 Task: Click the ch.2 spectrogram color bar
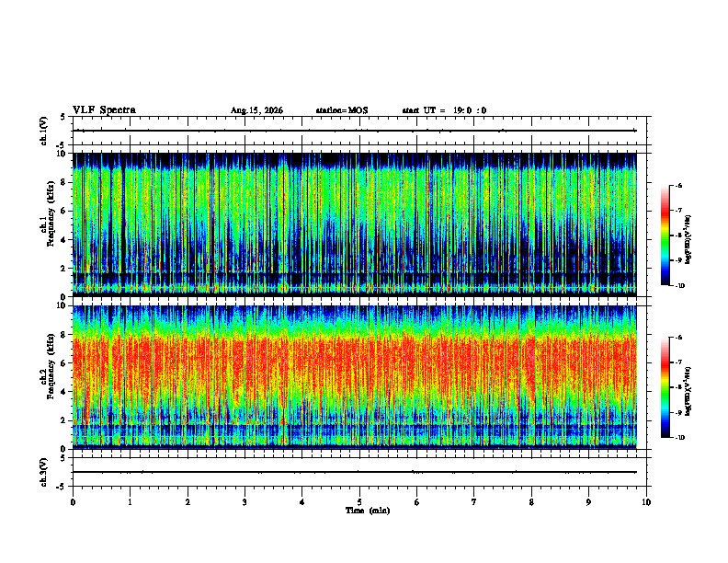click(665, 387)
